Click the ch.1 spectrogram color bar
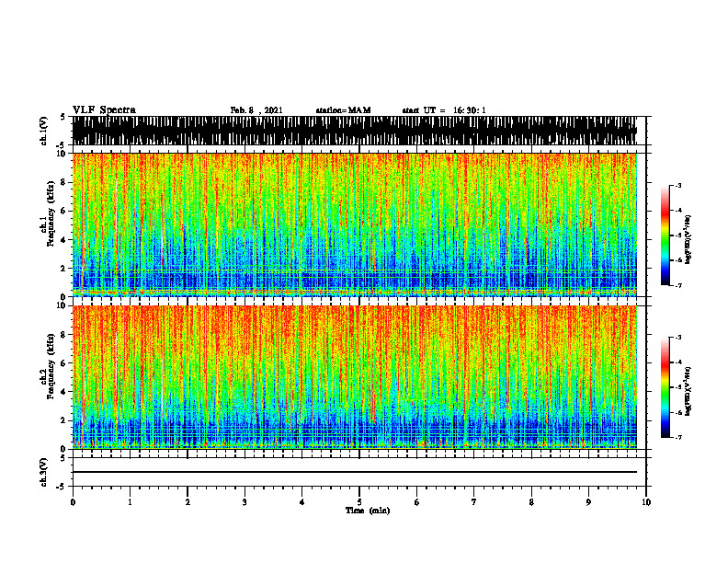Viewport: 728px width, 563px height. [665, 236]
